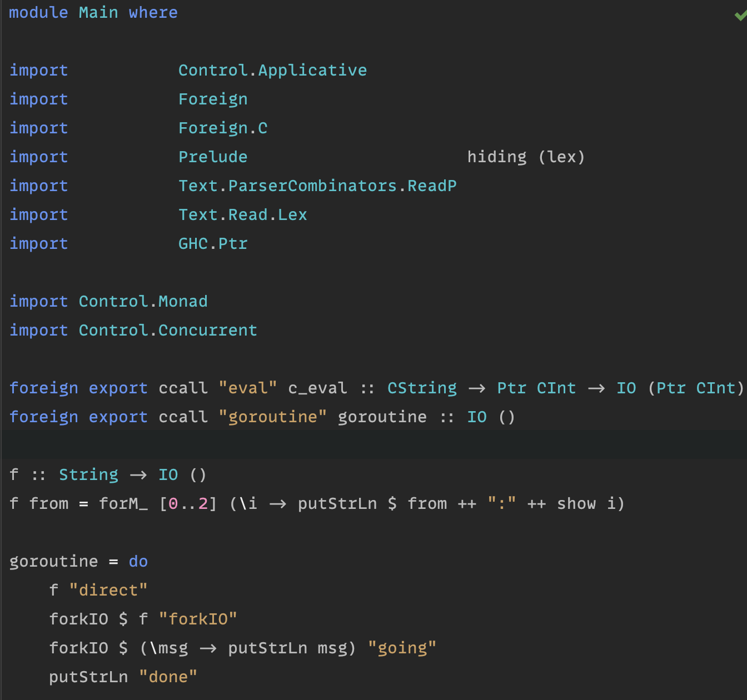
Task: Click the hiding (lex) clause on Prelude import
Action: click(525, 157)
